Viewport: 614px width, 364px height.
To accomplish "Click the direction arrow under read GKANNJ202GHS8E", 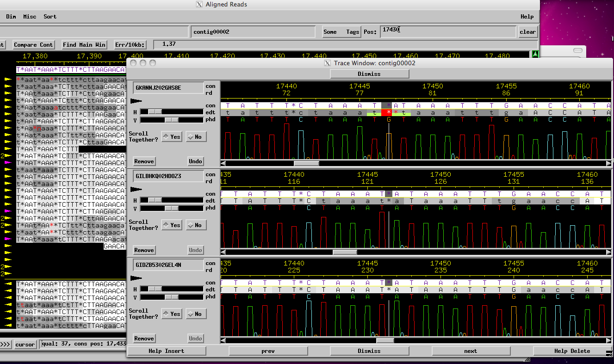I will (136, 100).
